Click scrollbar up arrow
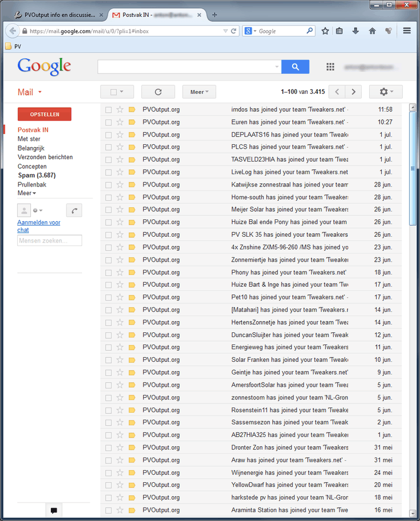The height and width of the screenshot is (521, 420). [x=412, y=107]
